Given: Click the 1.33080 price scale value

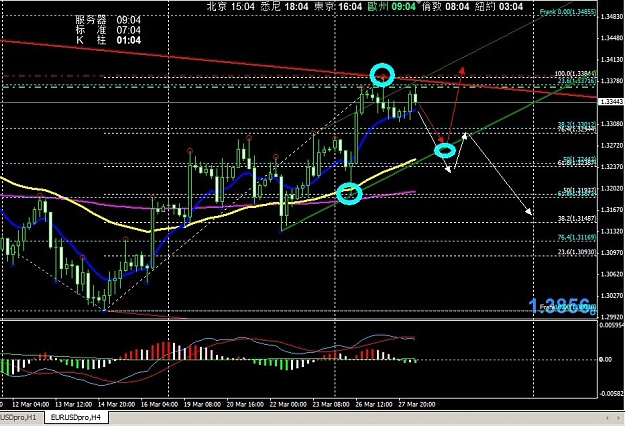Looking at the screenshot, I should pos(612,124).
